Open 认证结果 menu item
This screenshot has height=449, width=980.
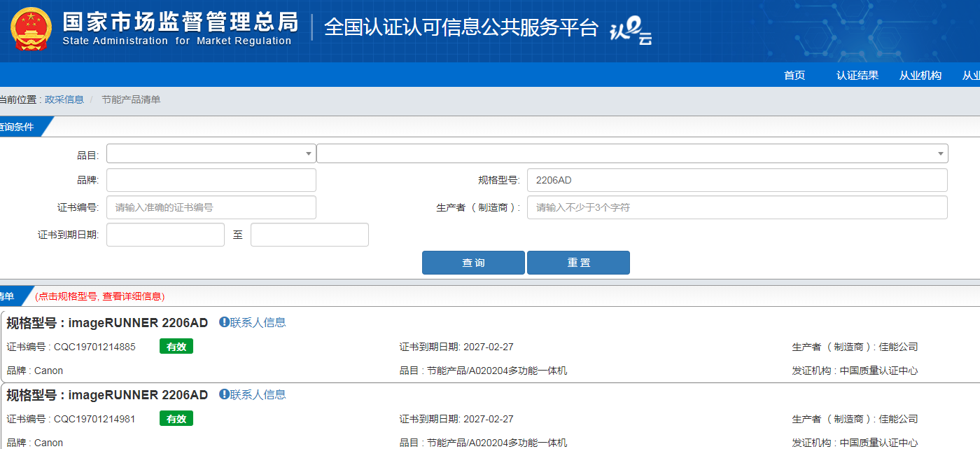pyautogui.click(x=857, y=76)
